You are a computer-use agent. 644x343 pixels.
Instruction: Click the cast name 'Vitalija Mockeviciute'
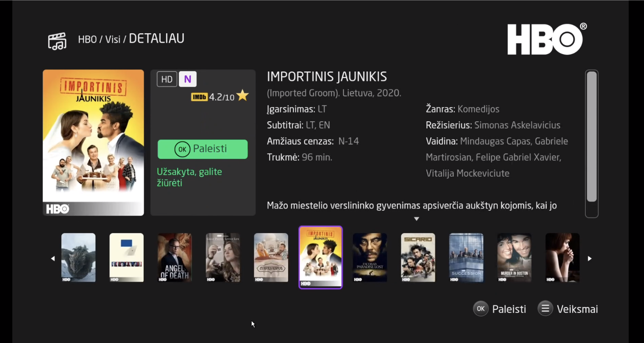click(x=468, y=174)
